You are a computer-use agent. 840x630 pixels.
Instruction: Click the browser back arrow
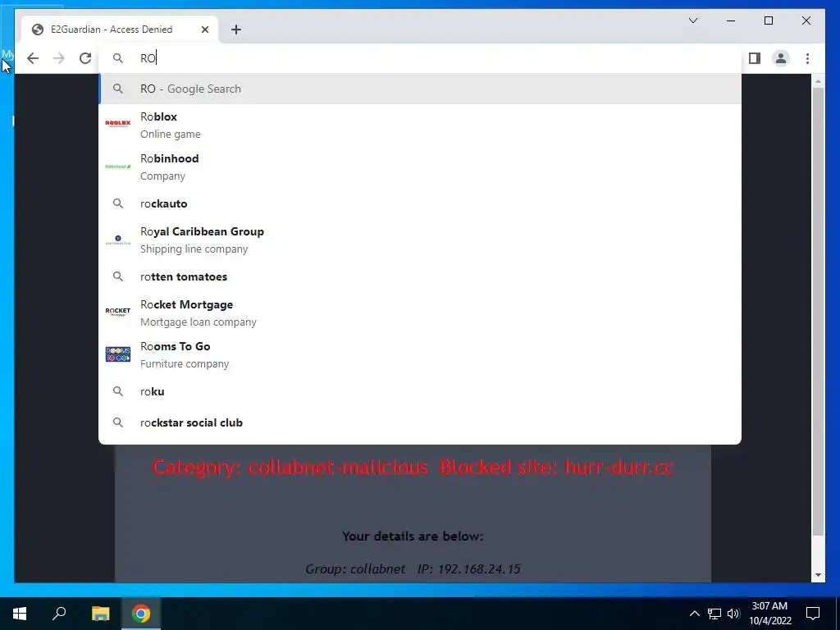click(x=33, y=58)
